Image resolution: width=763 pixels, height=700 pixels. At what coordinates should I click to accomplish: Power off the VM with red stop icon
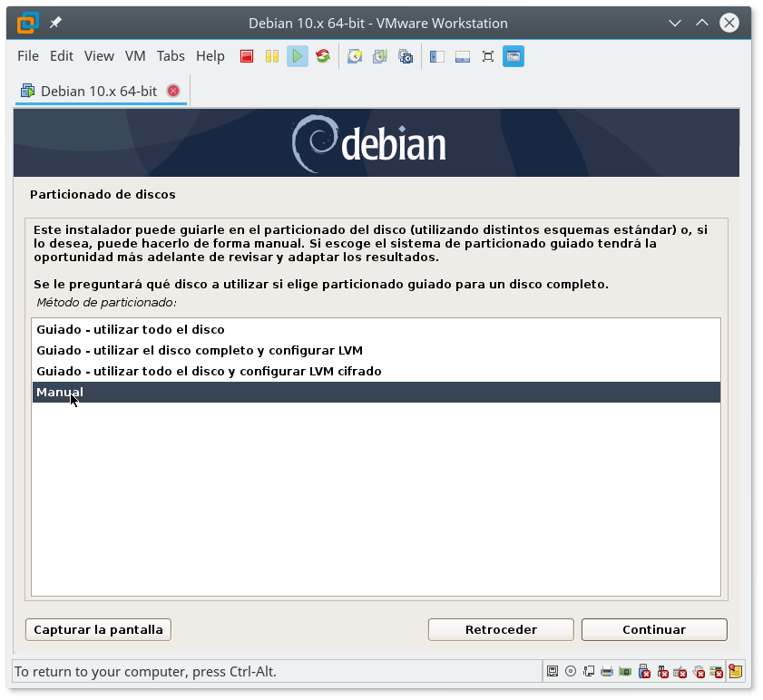click(247, 56)
